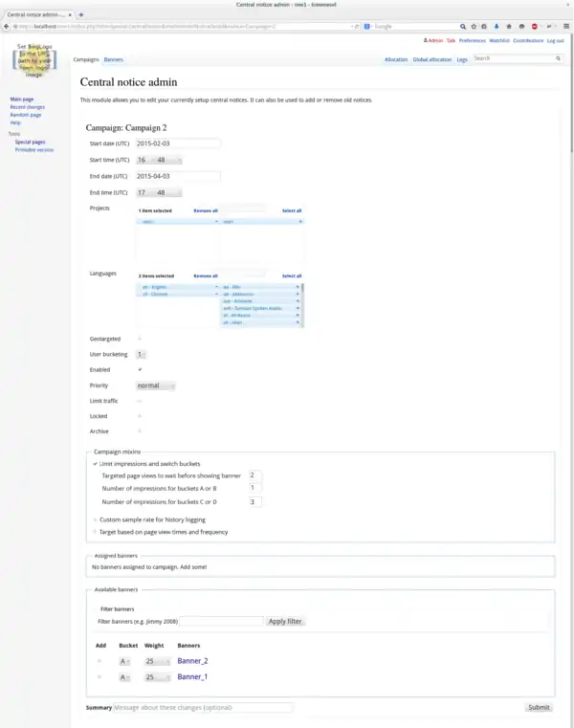This screenshot has height=728, width=574.
Task: Click the Submit button
Action: point(539,707)
